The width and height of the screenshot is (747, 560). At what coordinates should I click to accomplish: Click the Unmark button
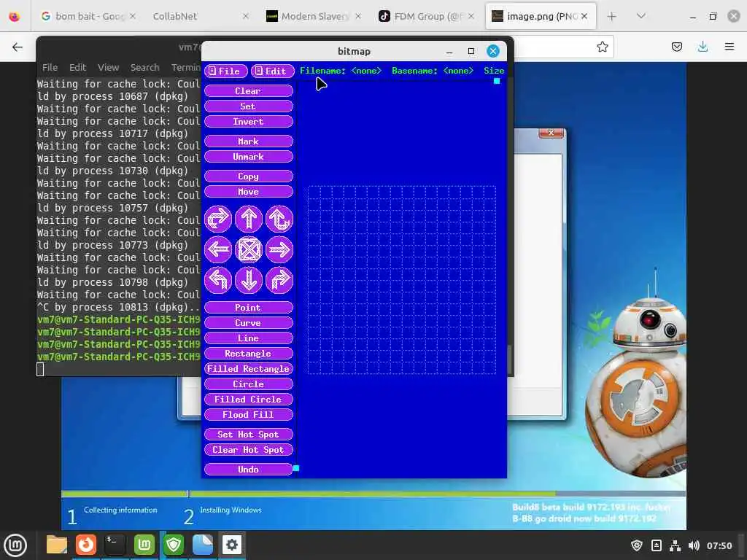(248, 157)
